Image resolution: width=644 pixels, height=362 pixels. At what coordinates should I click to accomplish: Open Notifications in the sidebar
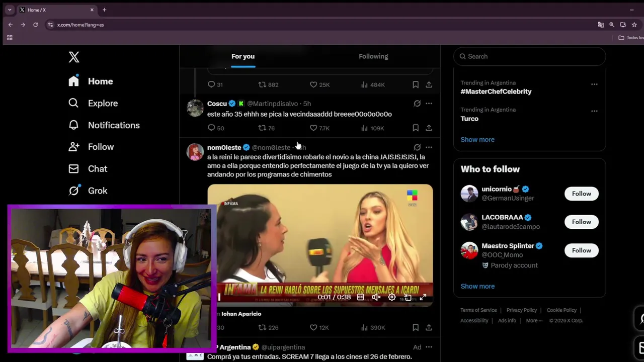pyautogui.click(x=104, y=125)
